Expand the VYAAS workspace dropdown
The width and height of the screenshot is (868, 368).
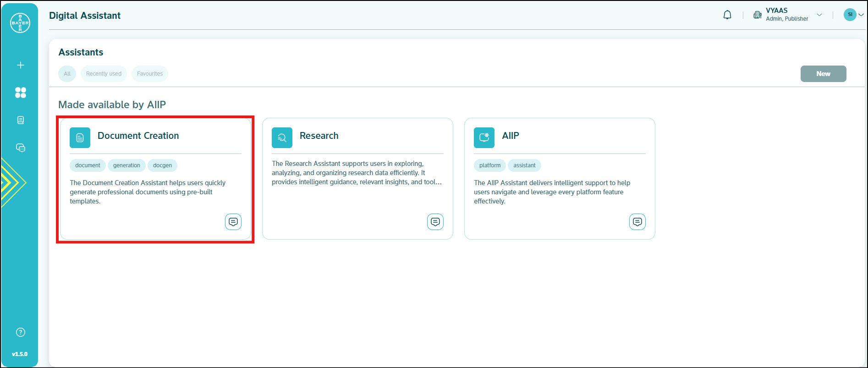[819, 15]
